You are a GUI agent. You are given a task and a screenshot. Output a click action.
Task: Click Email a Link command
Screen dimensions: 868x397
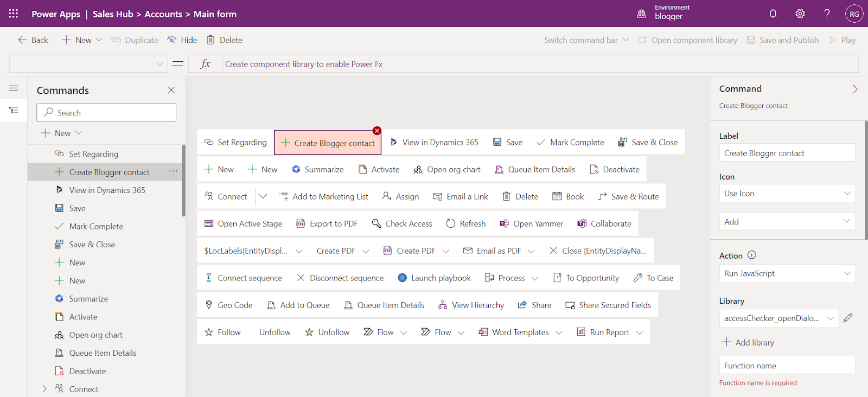(x=461, y=197)
